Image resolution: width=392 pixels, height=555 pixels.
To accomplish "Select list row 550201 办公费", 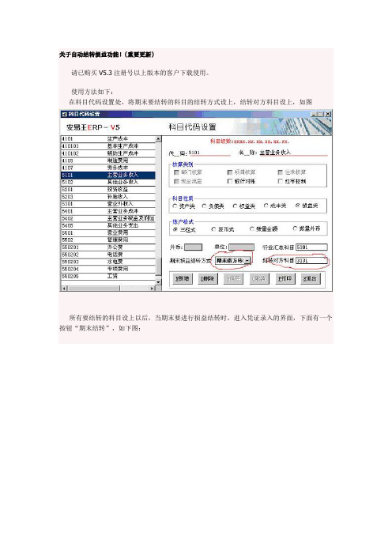I will tap(108, 247).
